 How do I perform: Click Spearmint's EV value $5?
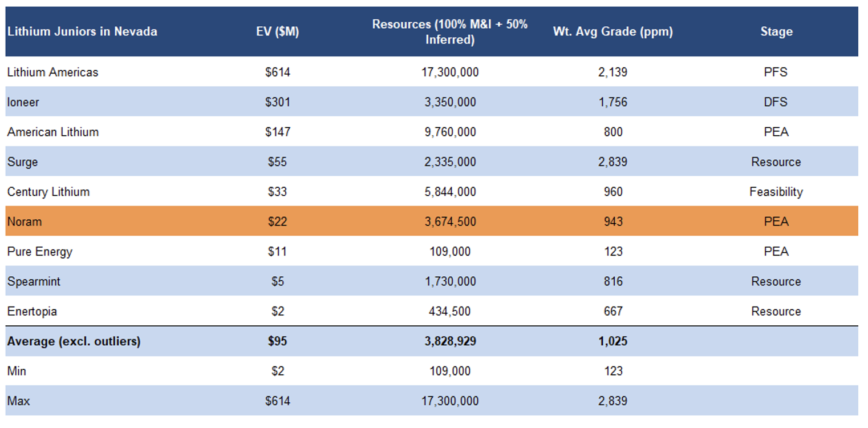click(x=278, y=281)
